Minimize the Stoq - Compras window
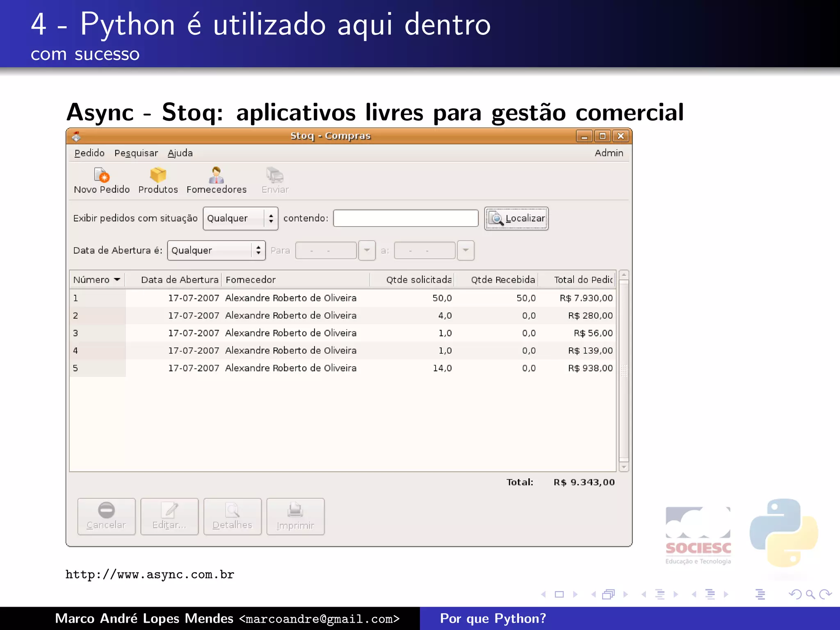The image size is (840, 630). 584,136
